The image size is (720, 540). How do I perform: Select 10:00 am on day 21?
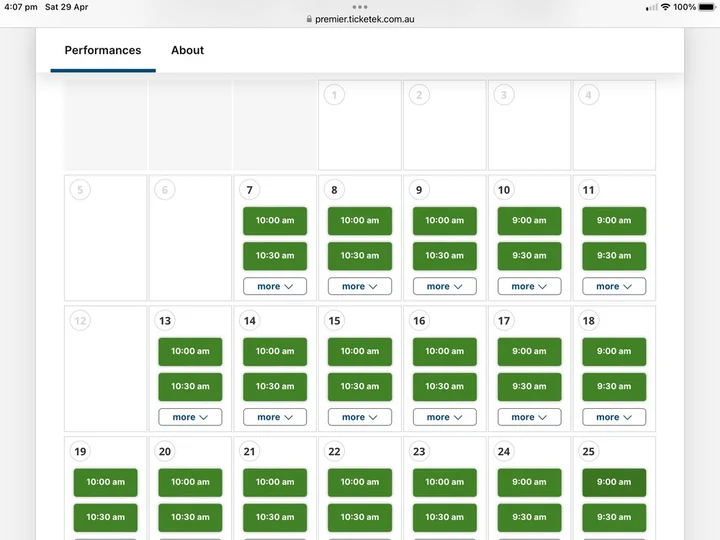tap(275, 482)
